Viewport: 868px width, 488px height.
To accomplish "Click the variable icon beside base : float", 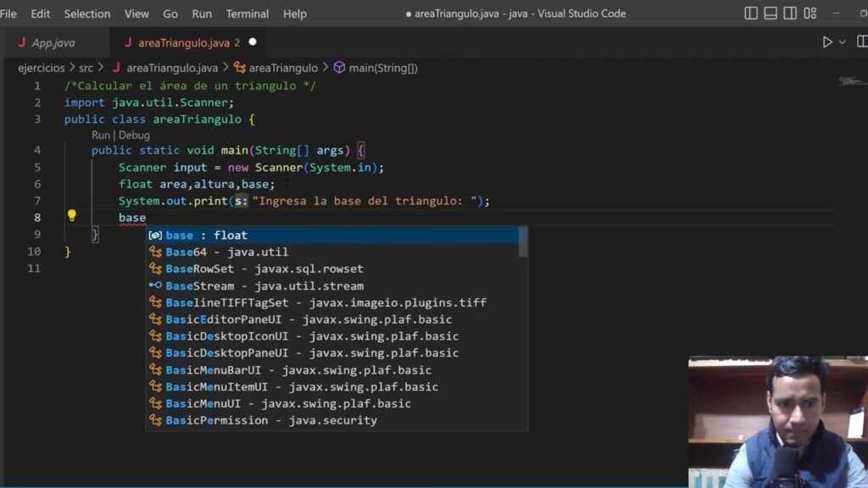I will pos(155,235).
